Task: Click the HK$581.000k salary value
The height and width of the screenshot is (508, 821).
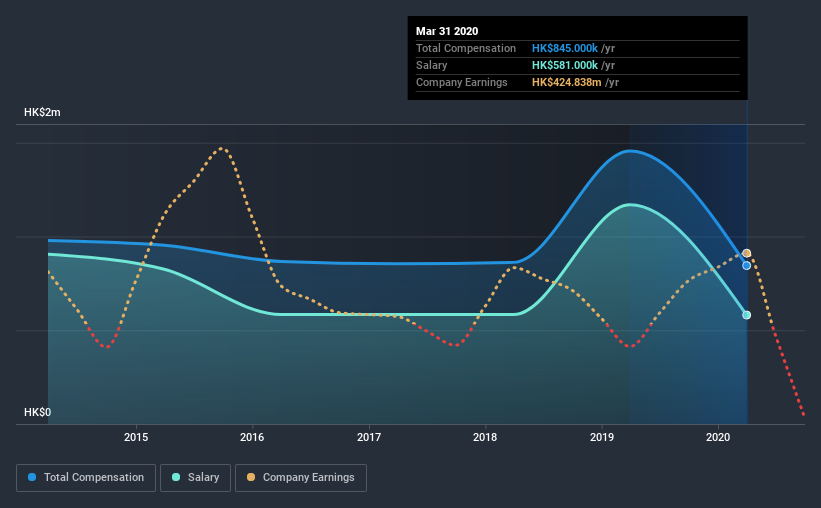Action: click(x=564, y=65)
